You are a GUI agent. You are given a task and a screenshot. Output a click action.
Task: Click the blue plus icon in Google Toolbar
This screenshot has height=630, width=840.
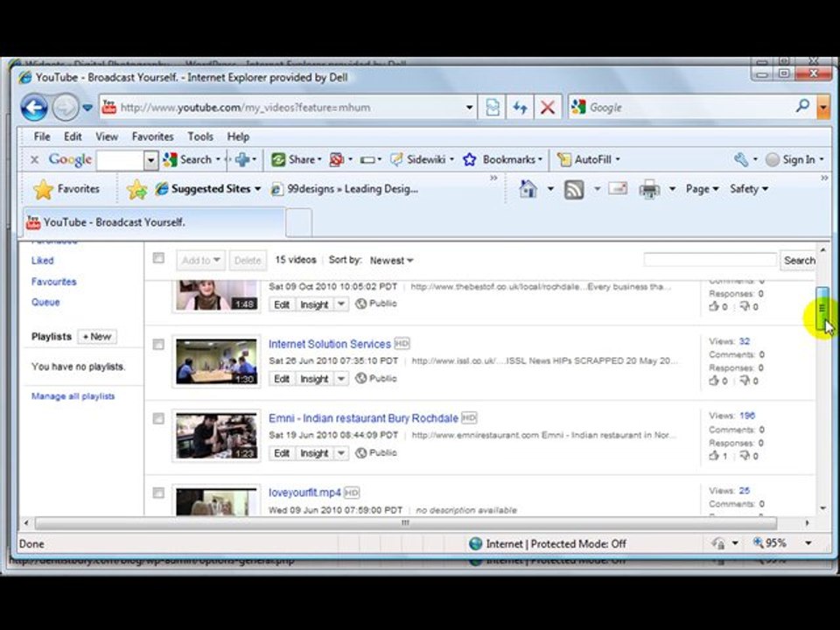(242, 159)
